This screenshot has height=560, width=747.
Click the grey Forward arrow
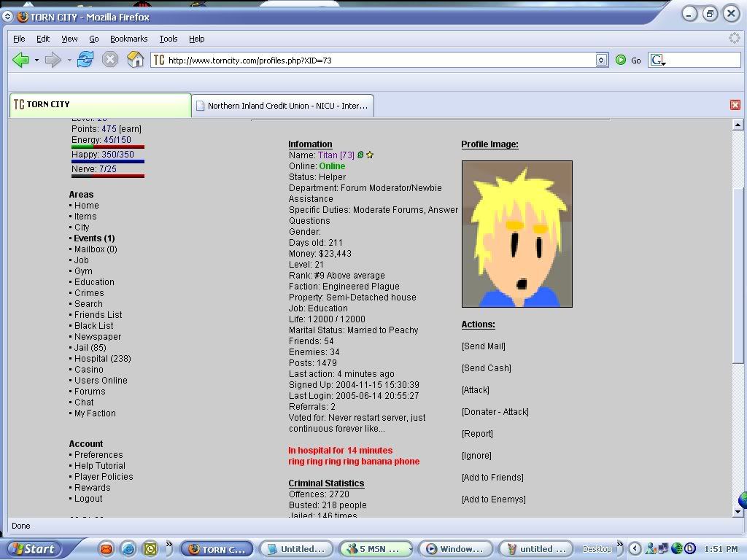[x=53, y=60]
